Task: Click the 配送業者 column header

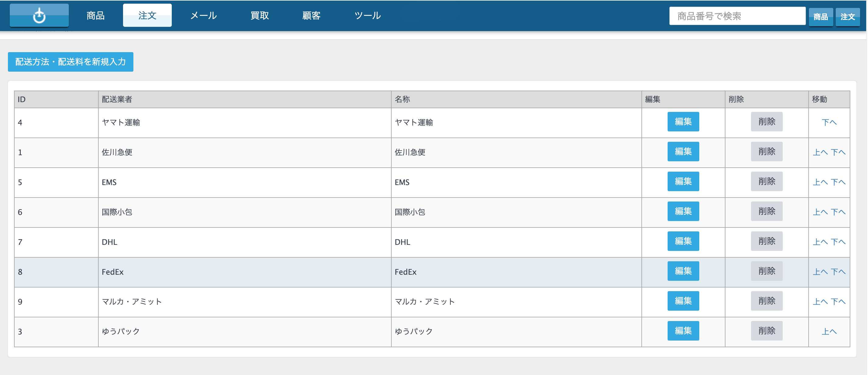Action: [x=245, y=99]
